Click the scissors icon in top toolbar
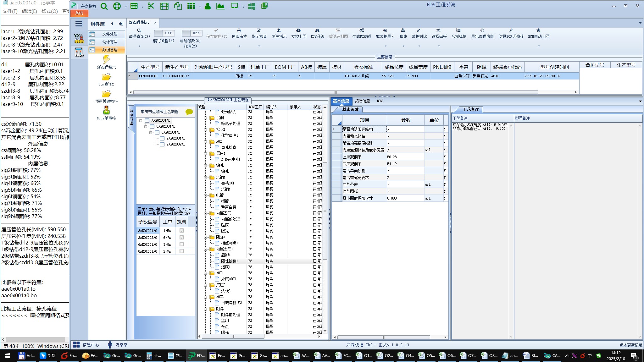The height and width of the screenshot is (362, 644). coord(151,6)
